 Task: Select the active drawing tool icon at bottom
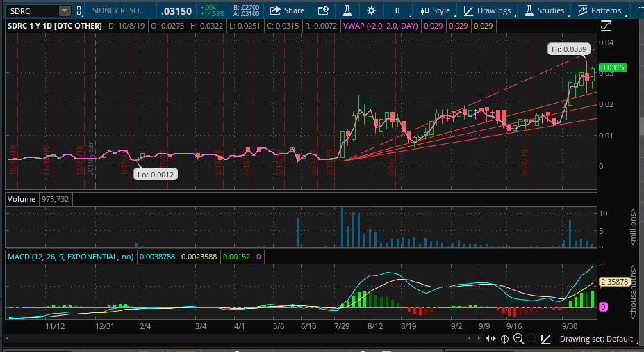pyautogui.click(x=546, y=339)
